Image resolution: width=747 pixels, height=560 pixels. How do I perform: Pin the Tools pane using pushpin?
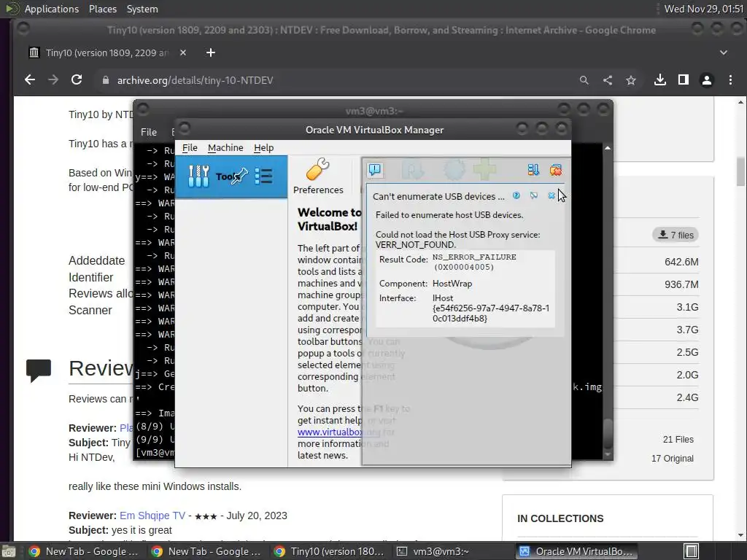point(239,176)
